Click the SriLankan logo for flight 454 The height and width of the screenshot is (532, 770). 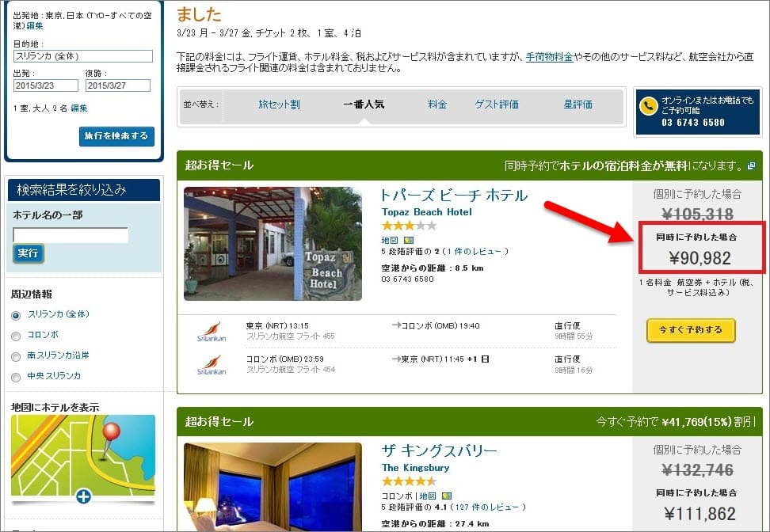pos(212,365)
